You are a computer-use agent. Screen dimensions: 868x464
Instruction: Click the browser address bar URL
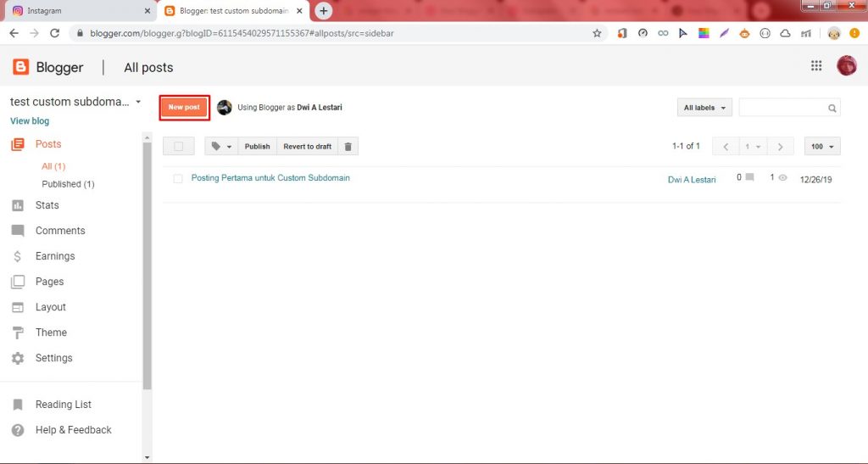point(242,33)
